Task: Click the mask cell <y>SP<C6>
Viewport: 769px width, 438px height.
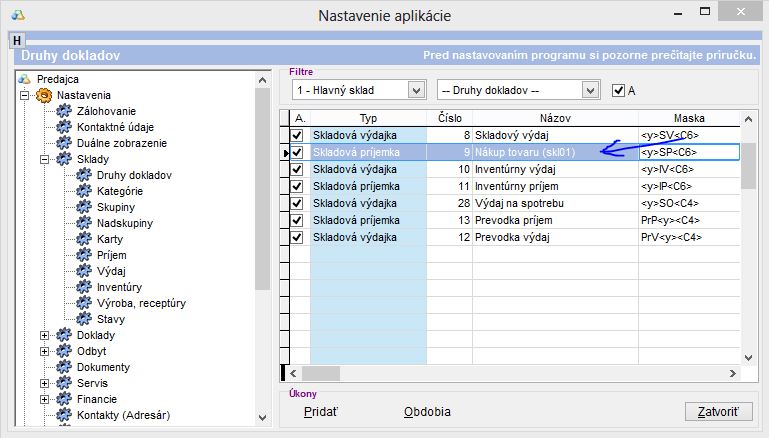Action: click(x=689, y=152)
